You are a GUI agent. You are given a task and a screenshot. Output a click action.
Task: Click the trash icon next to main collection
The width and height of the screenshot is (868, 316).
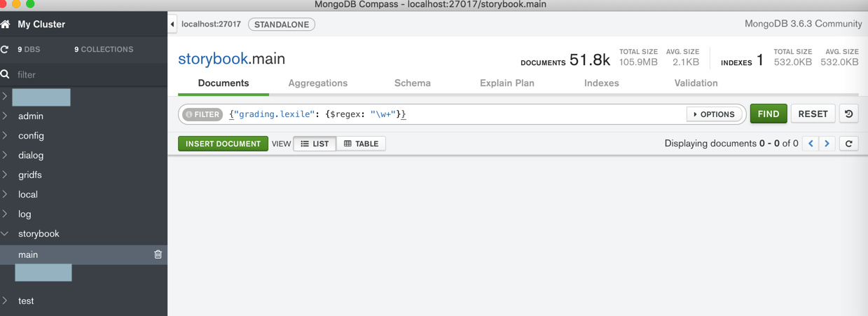coord(158,254)
